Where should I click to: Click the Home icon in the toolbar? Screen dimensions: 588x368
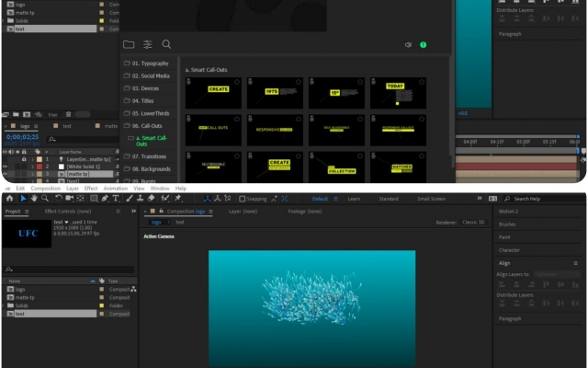(x=10, y=199)
